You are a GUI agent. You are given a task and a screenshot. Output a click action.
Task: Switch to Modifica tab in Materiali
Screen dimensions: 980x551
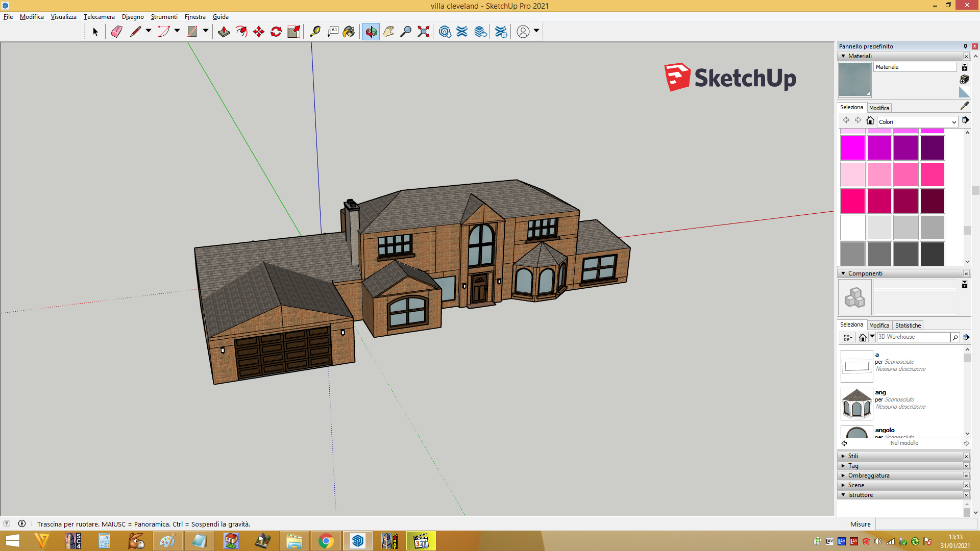(x=879, y=108)
